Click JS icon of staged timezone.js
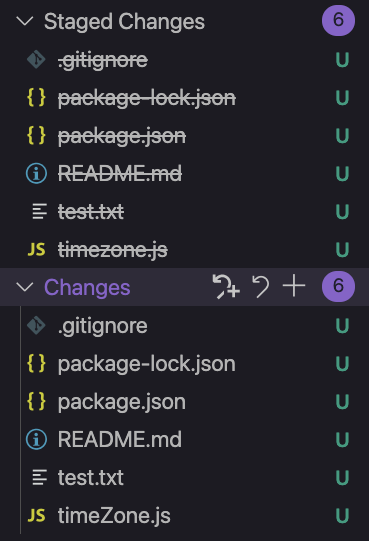The width and height of the screenshot is (369, 541). click(x=36, y=249)
